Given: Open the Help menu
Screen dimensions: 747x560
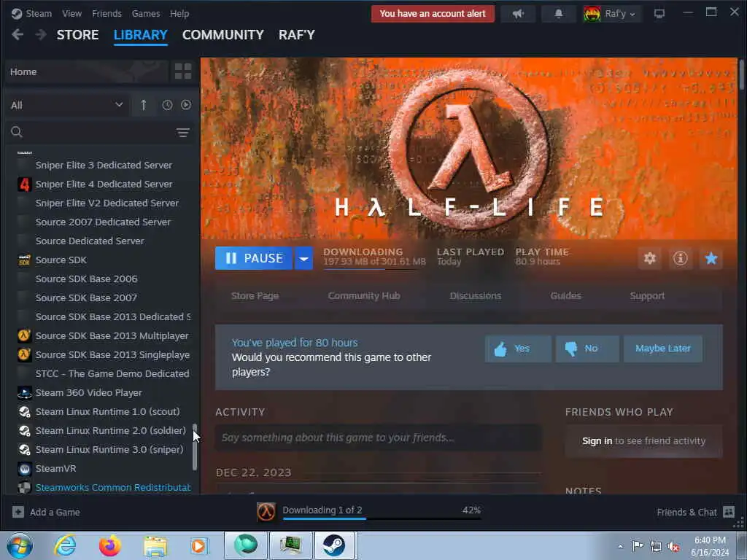Looking at the screenshot, I should coord(179,13).
